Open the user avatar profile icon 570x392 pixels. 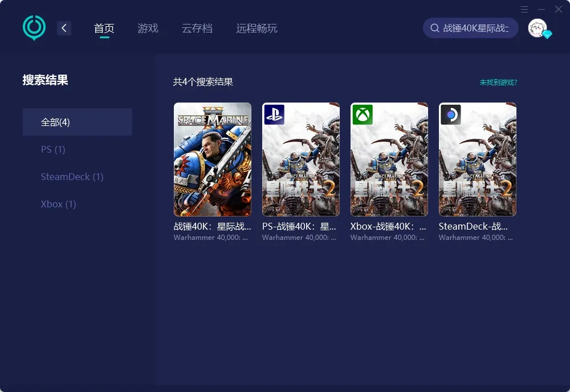536,27
